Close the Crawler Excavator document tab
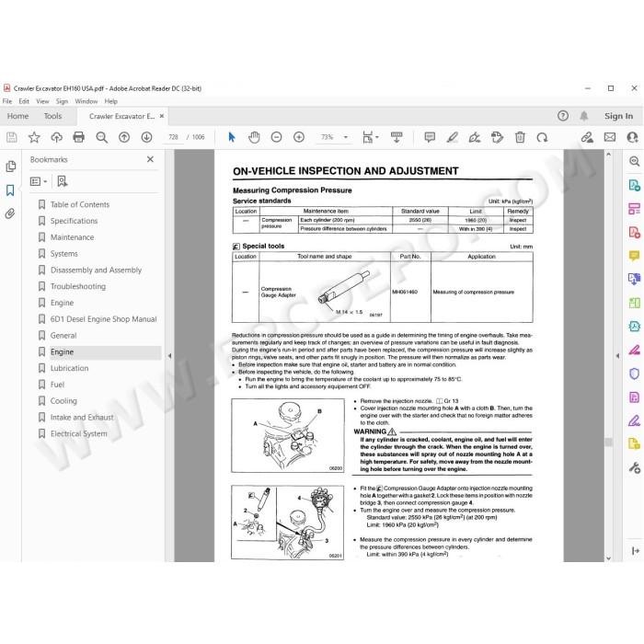Image resolution: width=644 pixels, height=644 pixels. coord(162,116)
